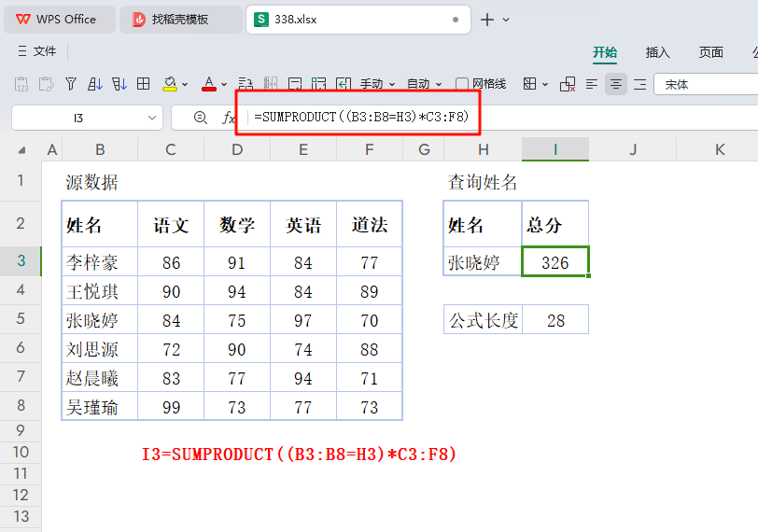
Task: Click the 公式长度 label cell
Action: pos(483,320)
